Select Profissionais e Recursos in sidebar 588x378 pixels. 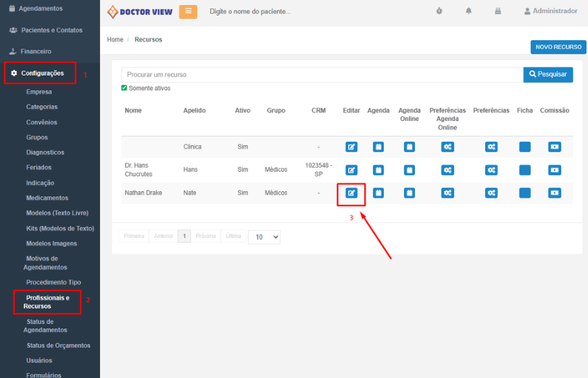tap(47, 302)
